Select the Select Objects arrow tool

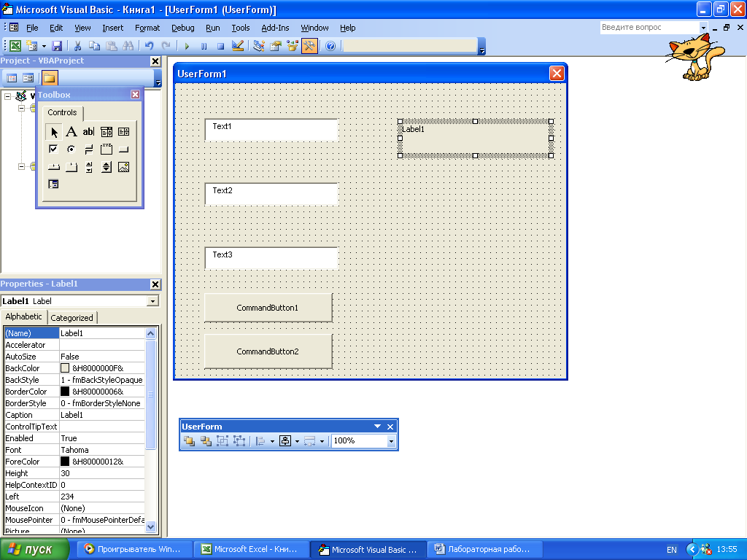point(54,132)
